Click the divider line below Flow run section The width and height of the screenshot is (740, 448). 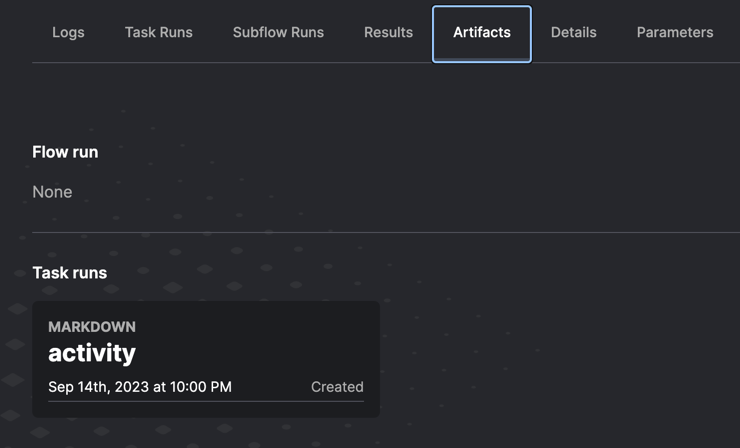coord(386,232)
